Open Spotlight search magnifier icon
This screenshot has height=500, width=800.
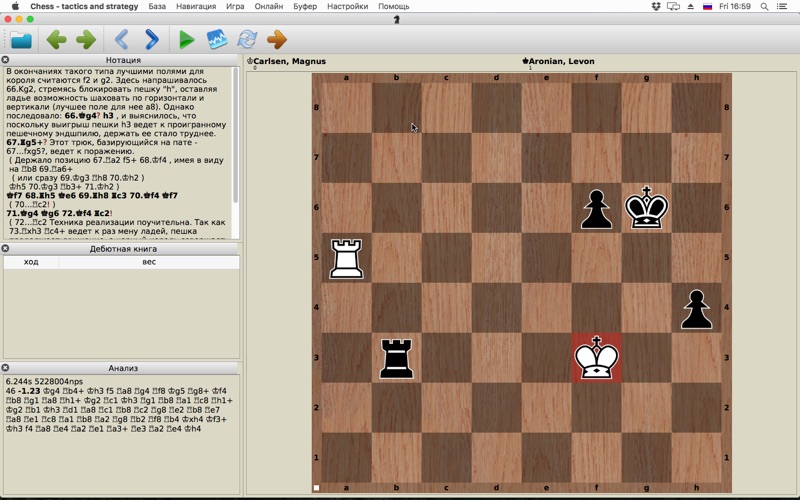tap(764, 6)
